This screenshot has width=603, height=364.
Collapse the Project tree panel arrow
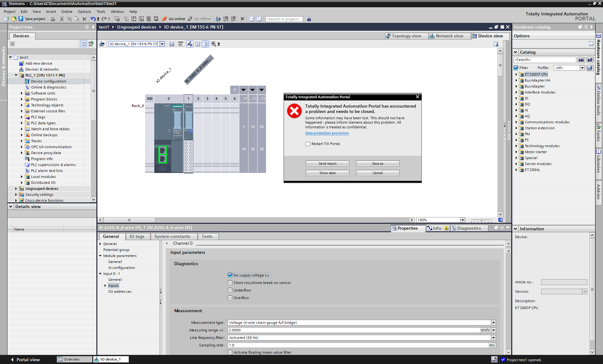pyautogui.click(x=93, y=27)
